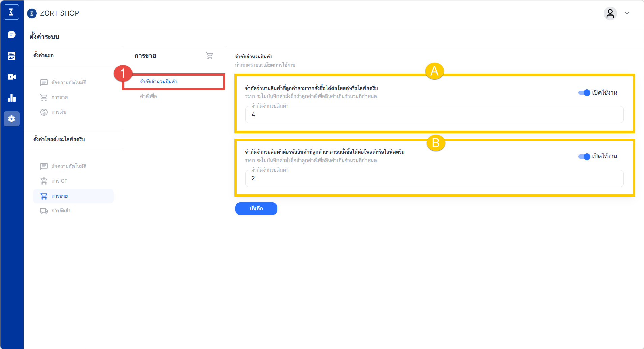Open การจัดส่ง shipping settings
The width and height of the screenshot is (644, 349).
point(61,211)
